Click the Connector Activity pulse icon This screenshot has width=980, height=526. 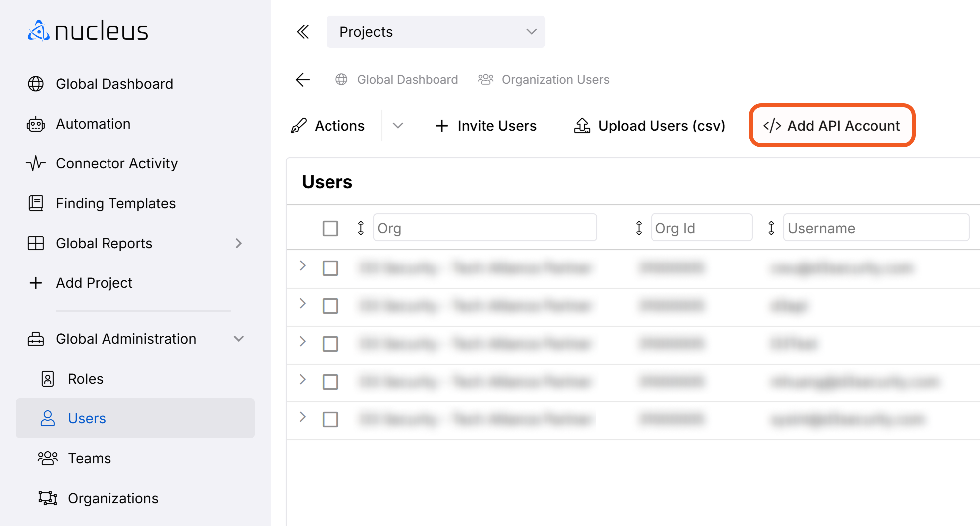point(36,163)
